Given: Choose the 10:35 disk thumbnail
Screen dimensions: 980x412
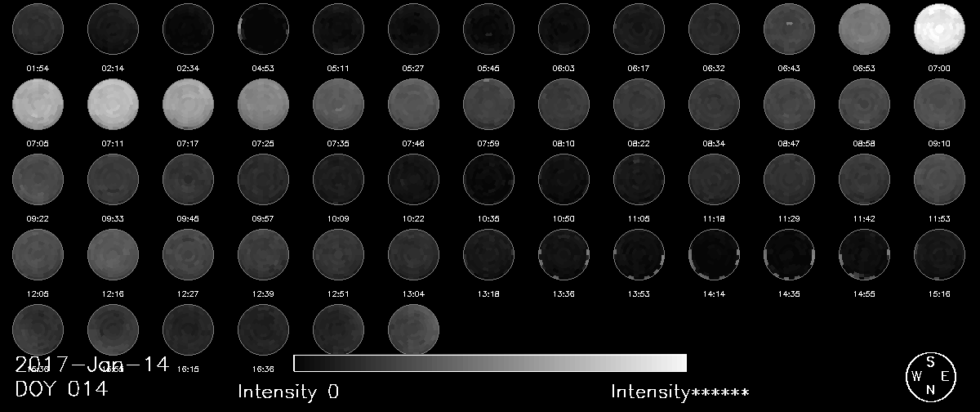Looking at the screenshot, I should click(x=488, y=179).
